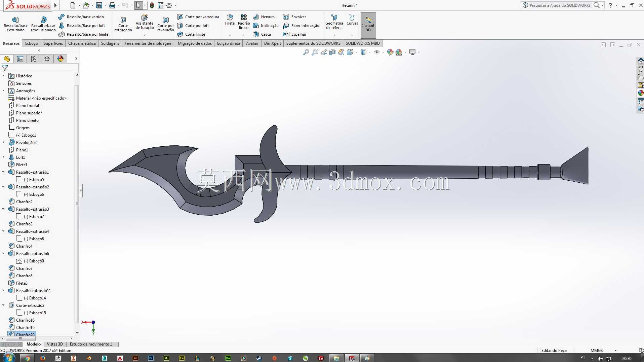This screenshot has width=644, height=362.
Task: Click the Ressalto/base por limite button
Action: [83, 34]
